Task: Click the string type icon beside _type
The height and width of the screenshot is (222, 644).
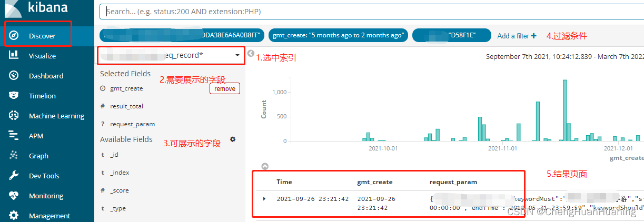Action: [103, 208]
